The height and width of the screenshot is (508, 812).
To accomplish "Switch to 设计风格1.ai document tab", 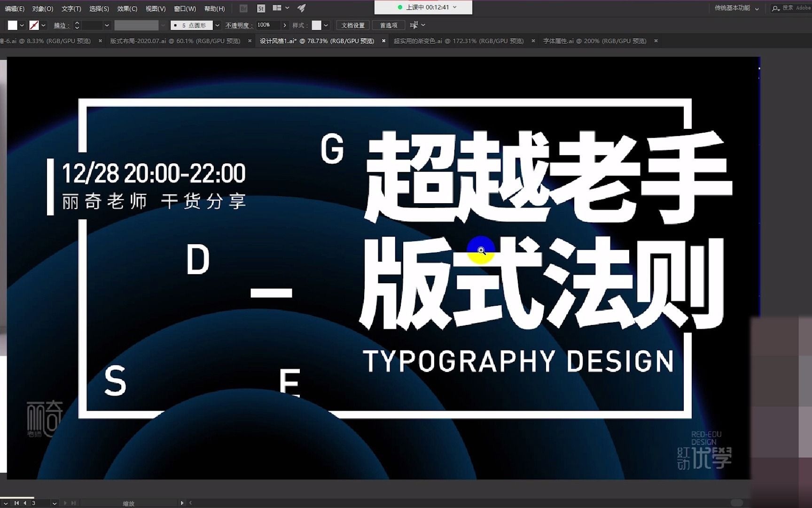I will point(317,41).
